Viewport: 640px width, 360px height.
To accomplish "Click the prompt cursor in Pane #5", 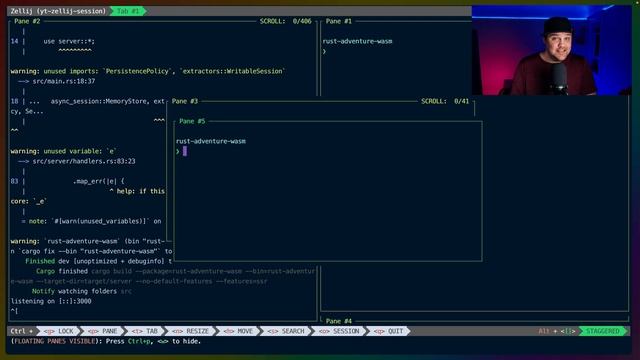I will point(185,151).
